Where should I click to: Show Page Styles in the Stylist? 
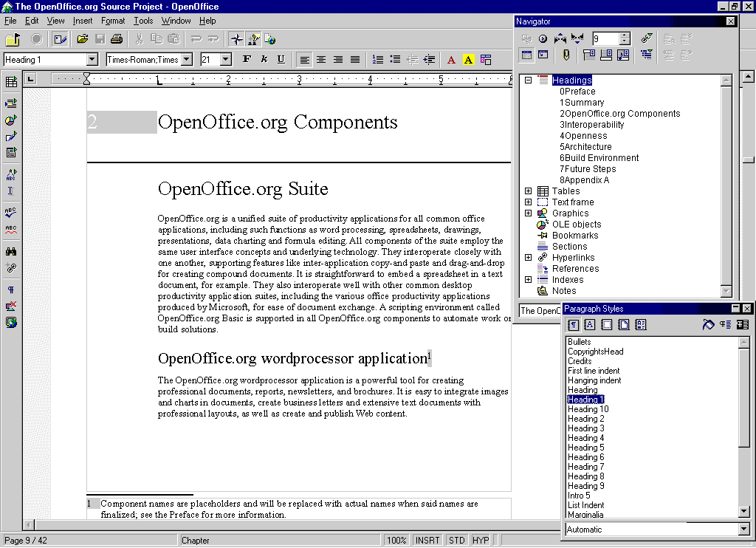click(x=623, y=325)
